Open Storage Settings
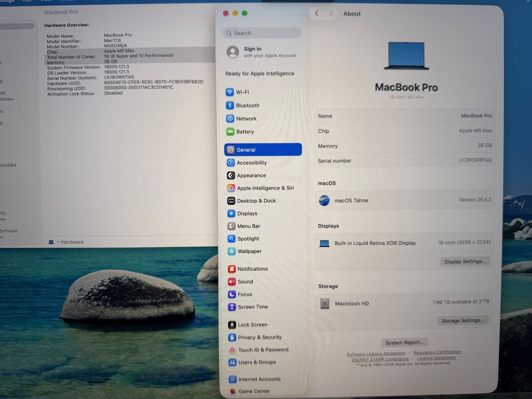532x399 pixels. 462,320
